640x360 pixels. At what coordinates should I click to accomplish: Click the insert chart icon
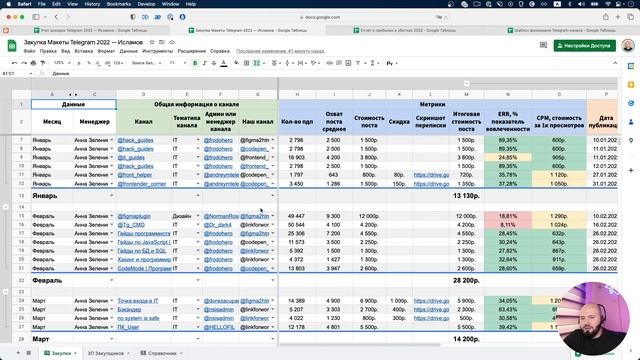click(x=348, y=63)
